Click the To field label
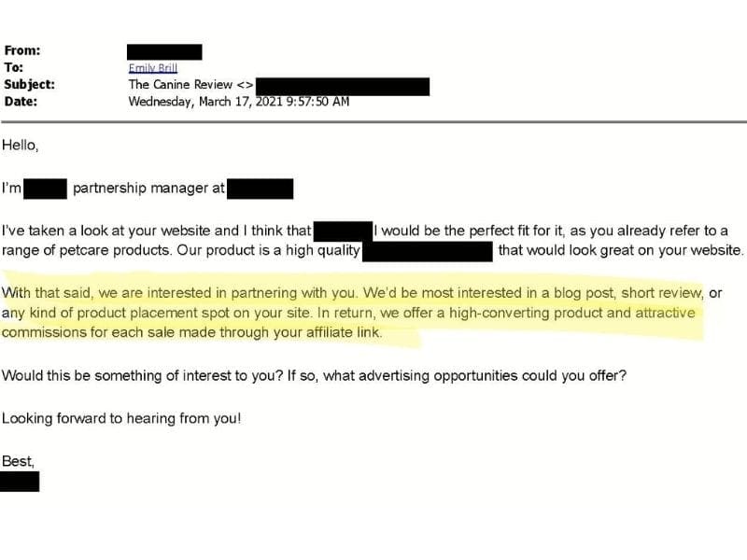The image size is (747, 560). [14, 67]
